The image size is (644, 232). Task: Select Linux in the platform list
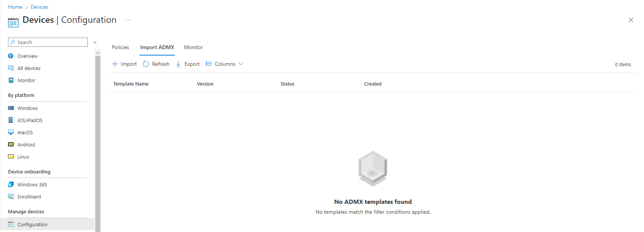[23, 157]
